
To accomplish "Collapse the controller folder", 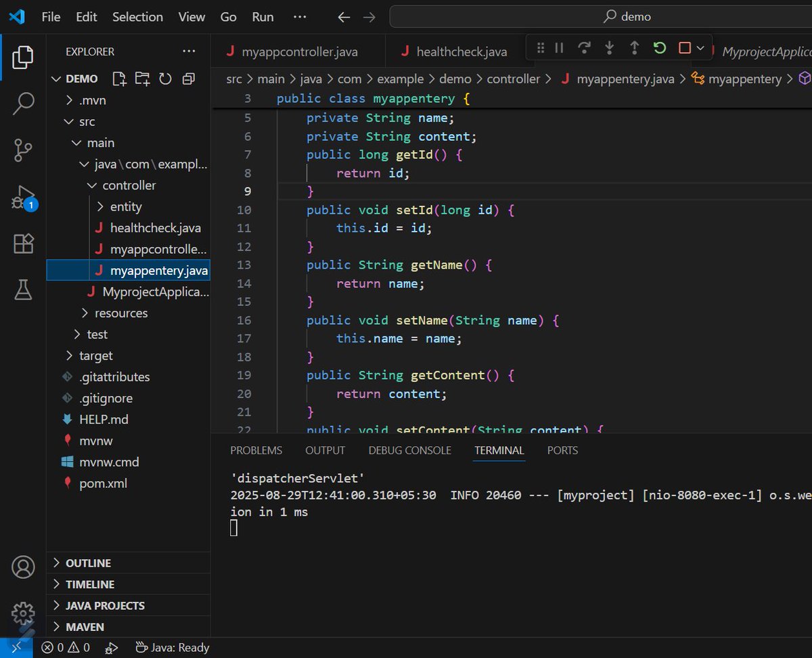I will point(92,185).
